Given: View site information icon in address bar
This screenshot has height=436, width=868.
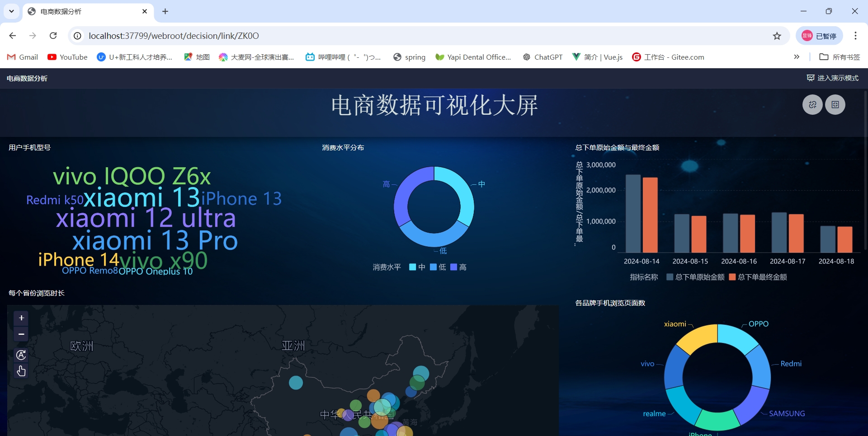Looking at the screenshot, I should [78, 36].
